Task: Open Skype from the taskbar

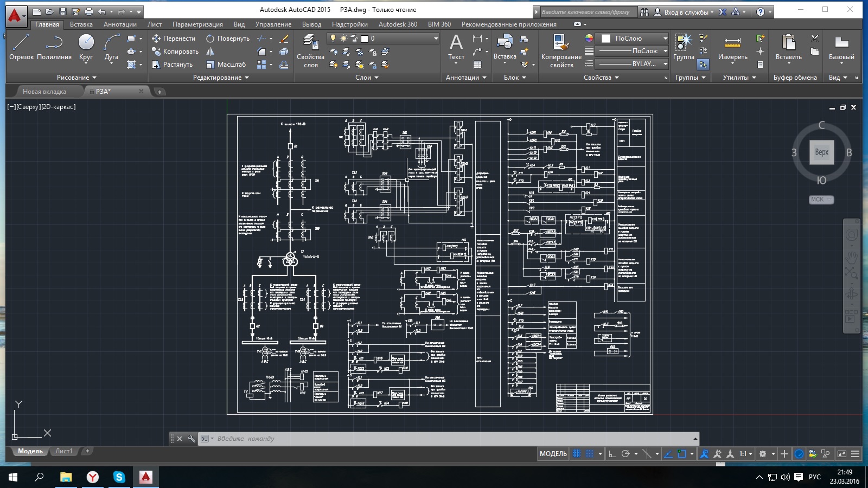Action: click(119, 477)
